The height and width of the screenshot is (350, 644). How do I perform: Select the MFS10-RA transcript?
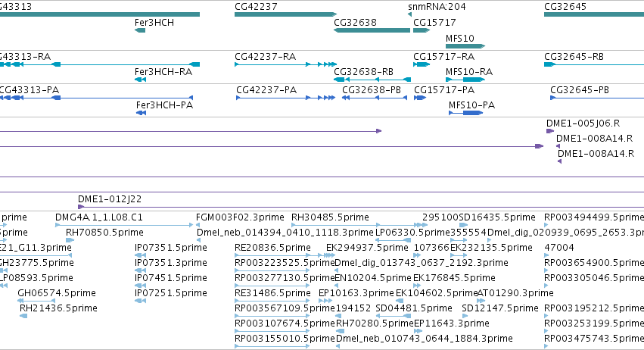[x=465, y=80]
